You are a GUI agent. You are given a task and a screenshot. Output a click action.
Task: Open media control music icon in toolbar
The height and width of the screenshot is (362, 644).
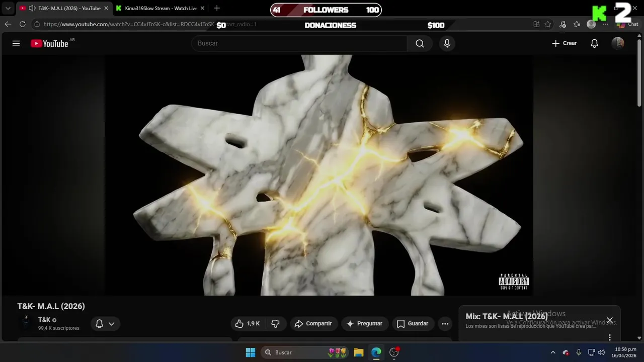click(x=562, y=24)
